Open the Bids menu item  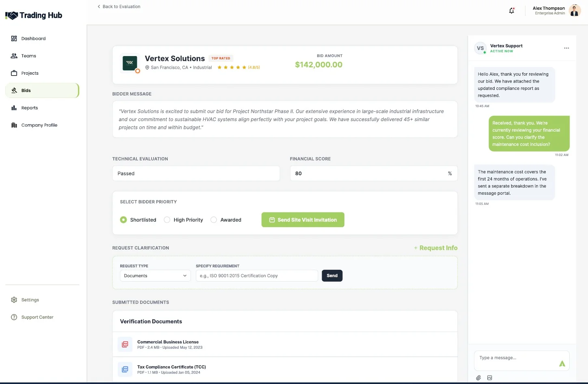42,91
